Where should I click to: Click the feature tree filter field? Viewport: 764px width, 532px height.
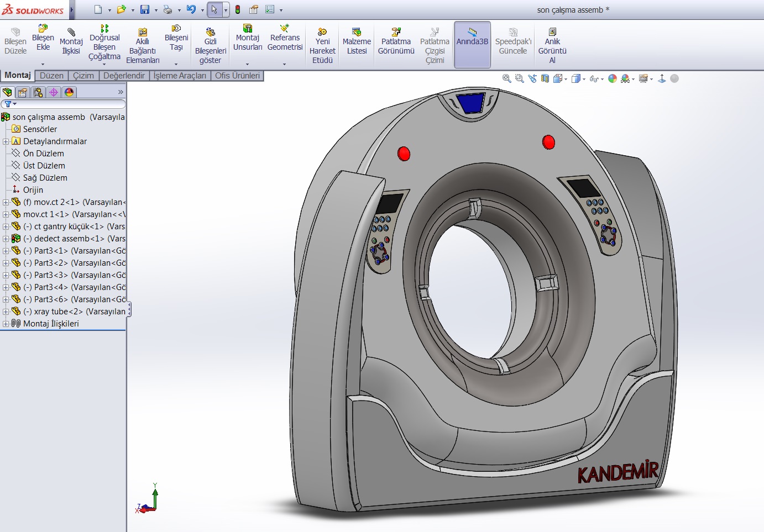(63, 104)
